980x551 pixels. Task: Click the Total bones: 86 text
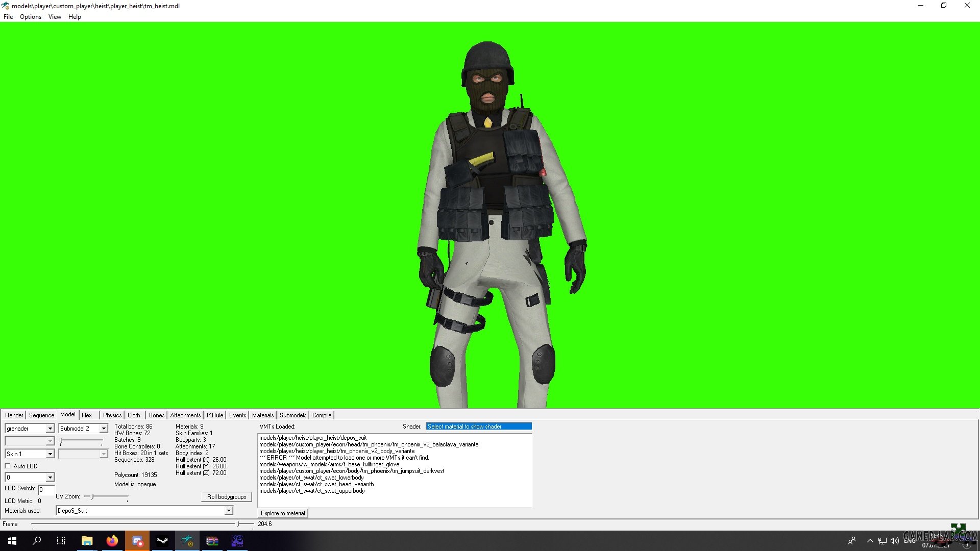click(133, 427)
